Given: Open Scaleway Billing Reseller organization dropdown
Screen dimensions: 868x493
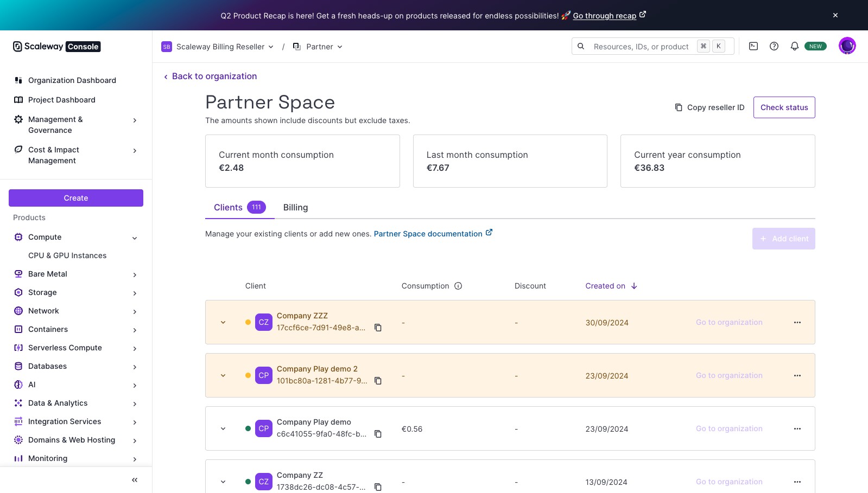Looking at the screenshot, I should tap(218, 47).
